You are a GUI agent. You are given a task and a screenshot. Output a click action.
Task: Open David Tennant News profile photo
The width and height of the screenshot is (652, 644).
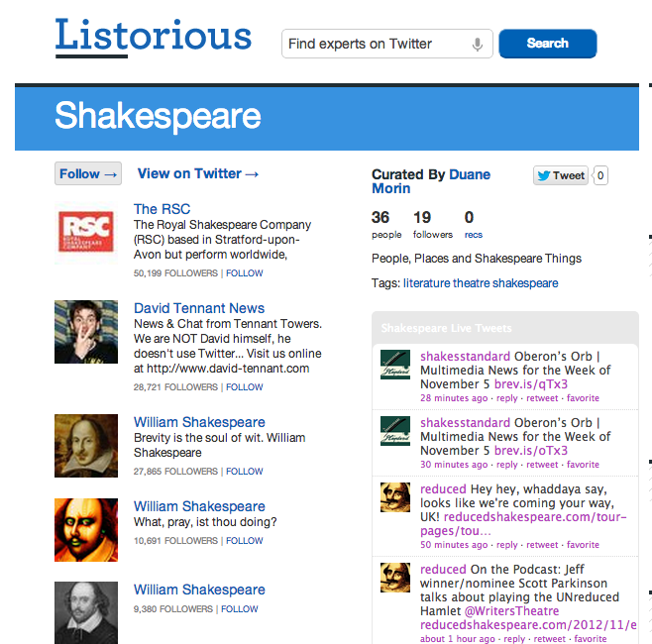(x=86, y=332)
